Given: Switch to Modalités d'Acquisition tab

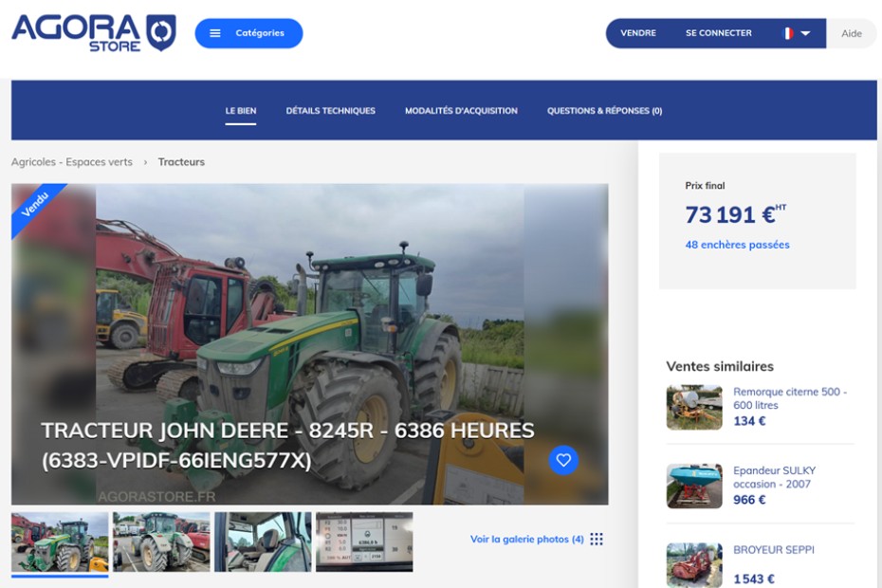Looking at the screenshot, I should click(461, 111).
